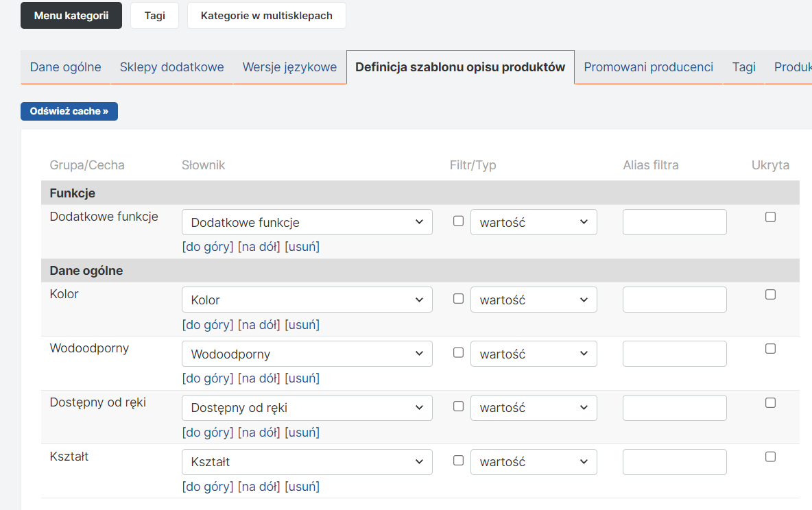Go to the Wersje językowe tab

click(289, 67)
